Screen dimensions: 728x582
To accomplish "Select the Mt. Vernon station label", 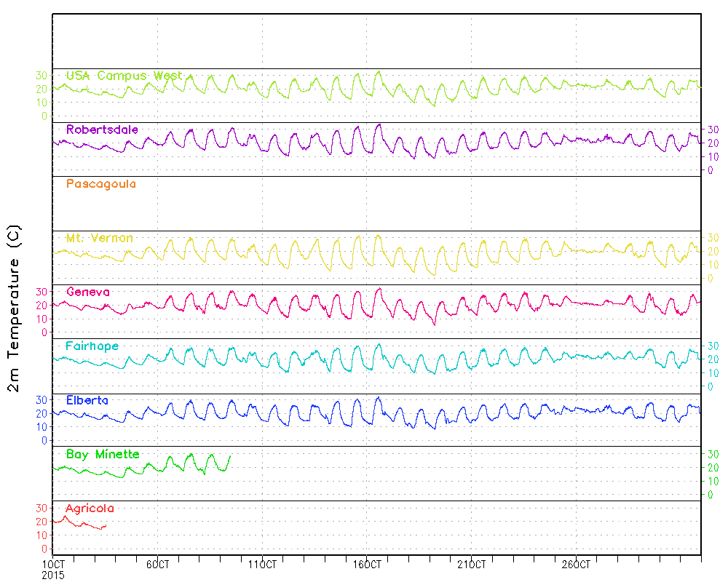I will (100, 238).
